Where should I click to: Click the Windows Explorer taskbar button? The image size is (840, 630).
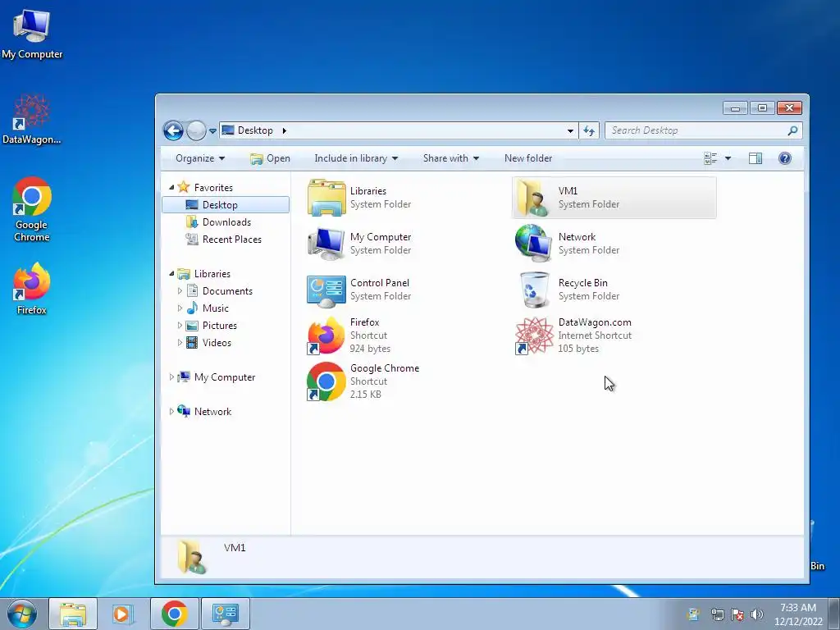point(73,614)
